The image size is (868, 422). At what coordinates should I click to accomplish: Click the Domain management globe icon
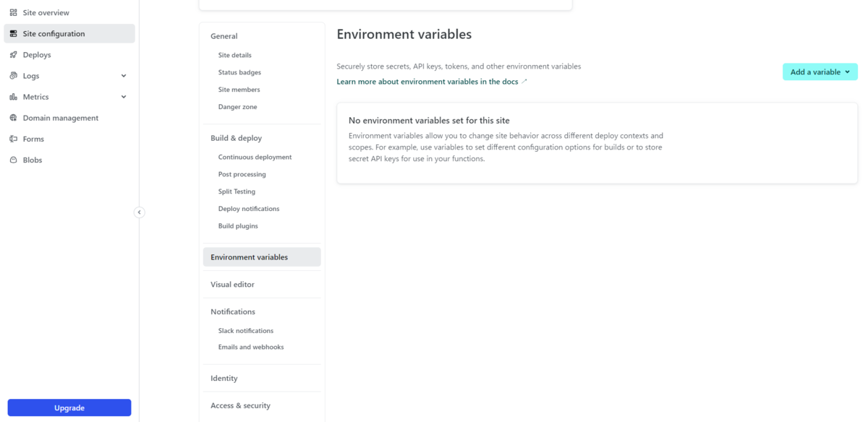point(13,118)
